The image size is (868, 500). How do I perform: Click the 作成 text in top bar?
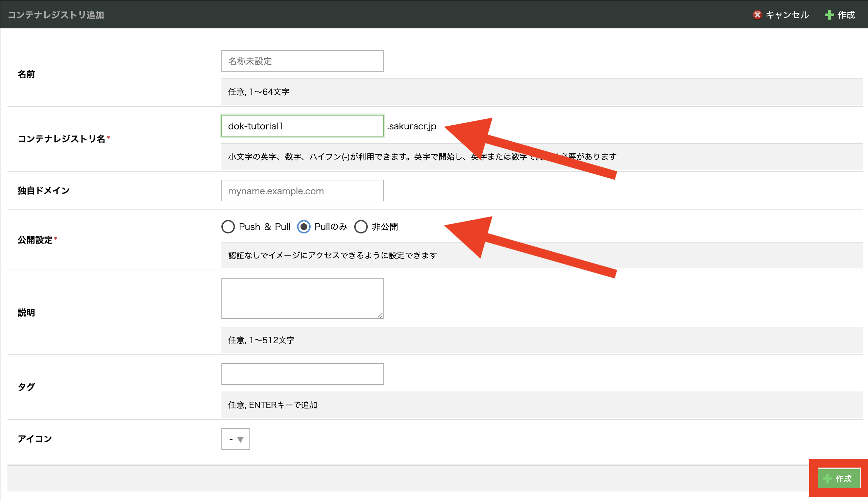tap(846, 15)
